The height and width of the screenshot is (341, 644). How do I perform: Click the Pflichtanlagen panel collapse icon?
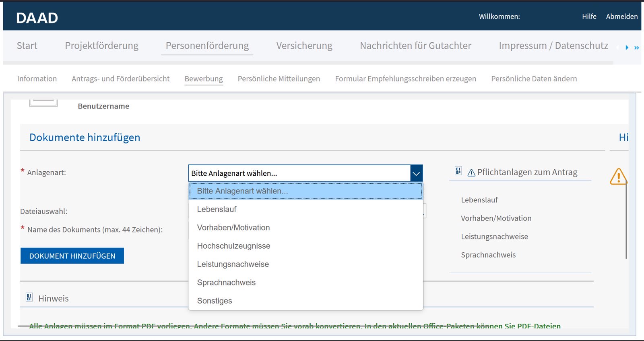(x=458, y=171)
